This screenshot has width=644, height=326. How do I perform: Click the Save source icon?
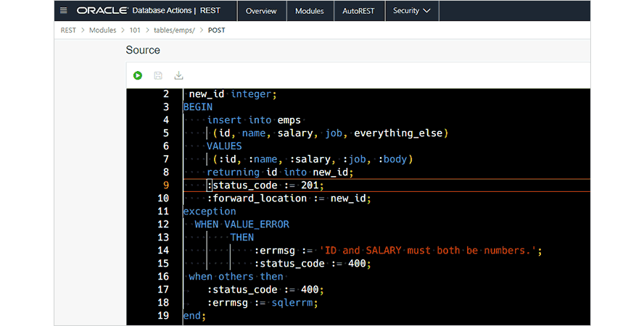(x=158, y=75)
